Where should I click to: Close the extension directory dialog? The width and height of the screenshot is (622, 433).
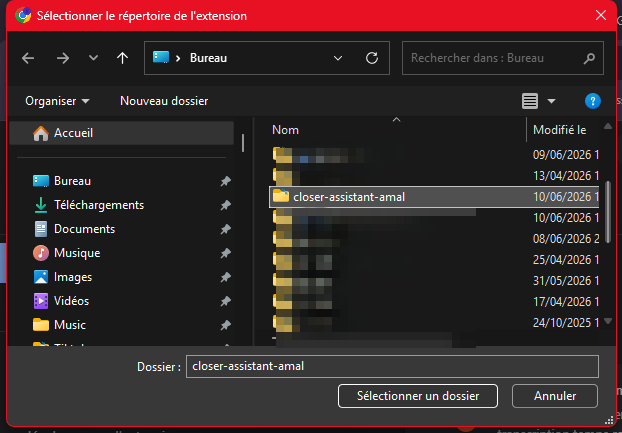tap(601, 15)
